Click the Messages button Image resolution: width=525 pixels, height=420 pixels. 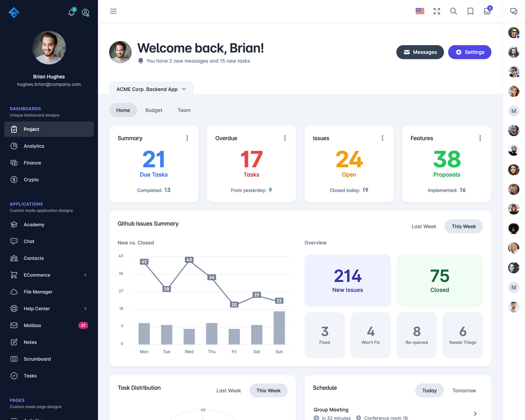pyautogui.click(x=420, y=52)
